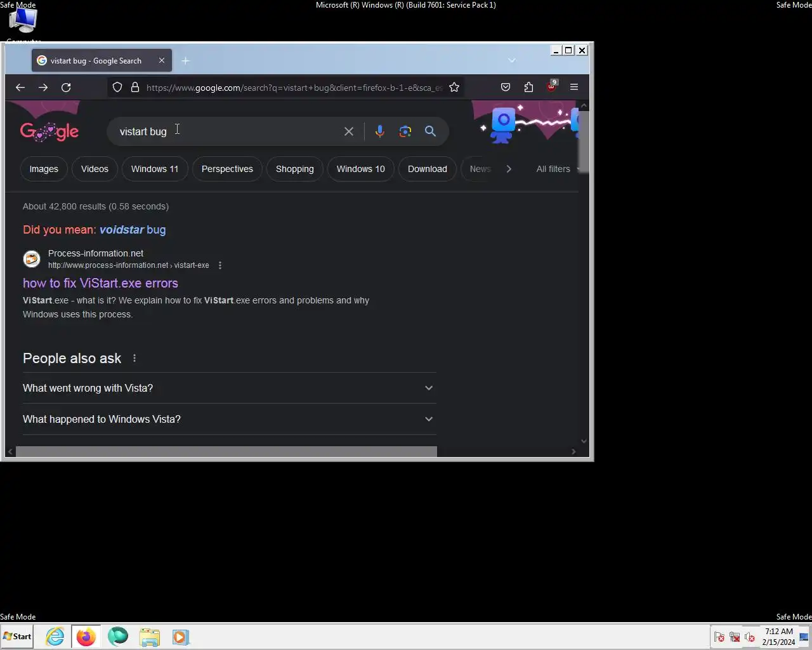Expand What happened to Windows Vista?
Image resolution: width=812 pixels, height=650 pixels.
(229, 419)
